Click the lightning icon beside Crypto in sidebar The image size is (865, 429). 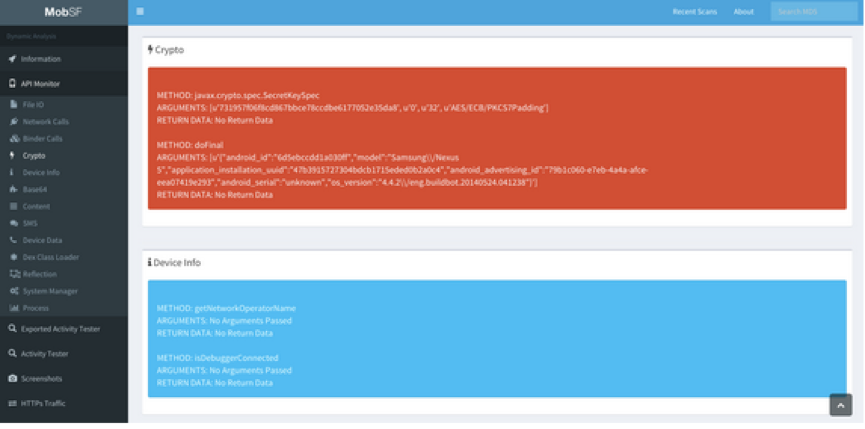[x=13, y=155]
